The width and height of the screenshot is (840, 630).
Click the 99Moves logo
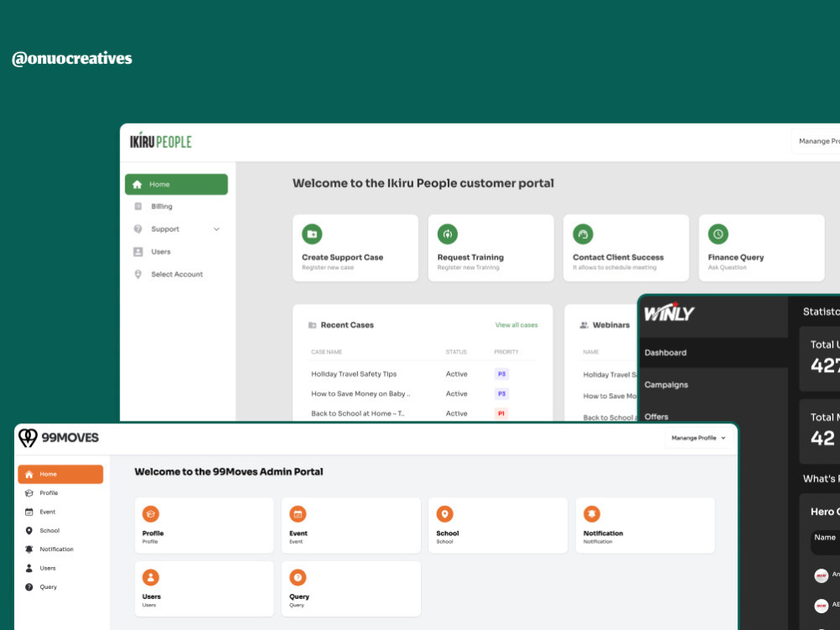tap(59, 438)
